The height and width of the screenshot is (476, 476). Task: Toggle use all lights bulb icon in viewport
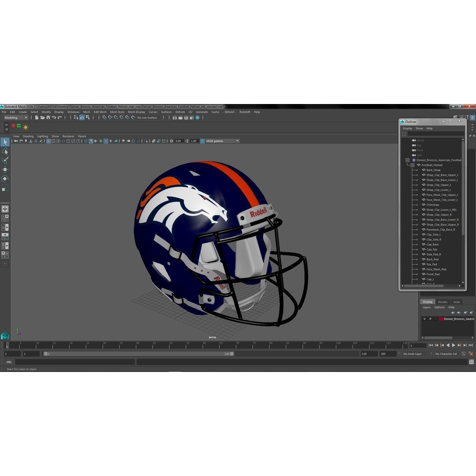click(x=111, y=141)
